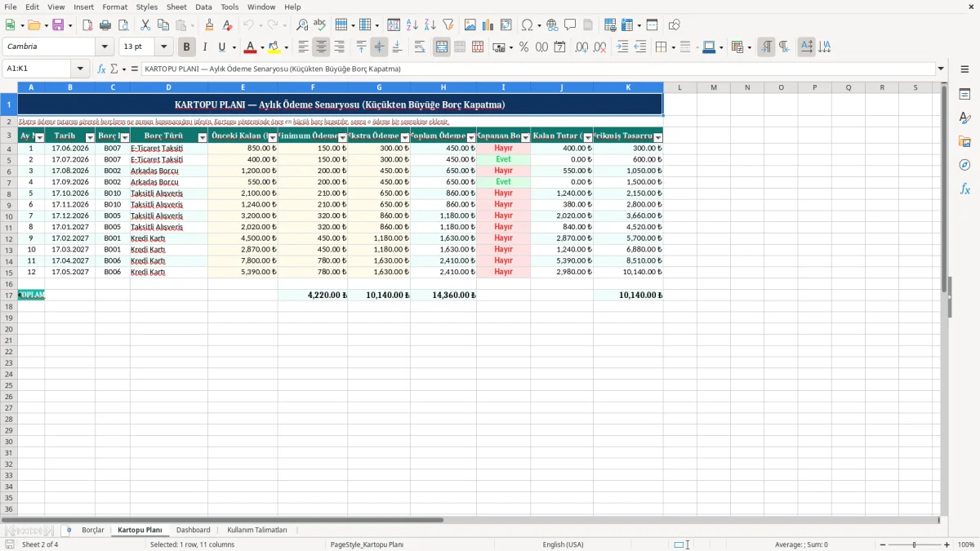Open sidebar Gallery icon
Image resolution: width=980 pixels, height=551 pixels.
point(964,141)
